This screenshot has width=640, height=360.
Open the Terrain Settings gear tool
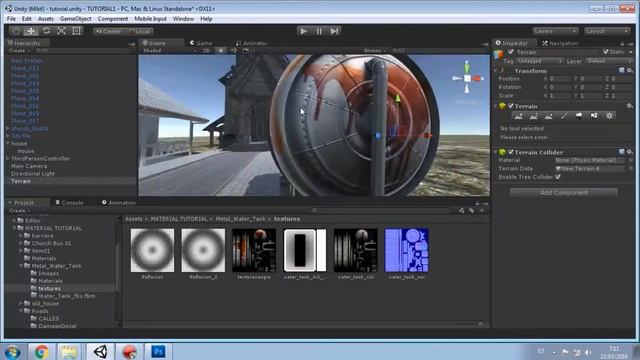point(609,116)
